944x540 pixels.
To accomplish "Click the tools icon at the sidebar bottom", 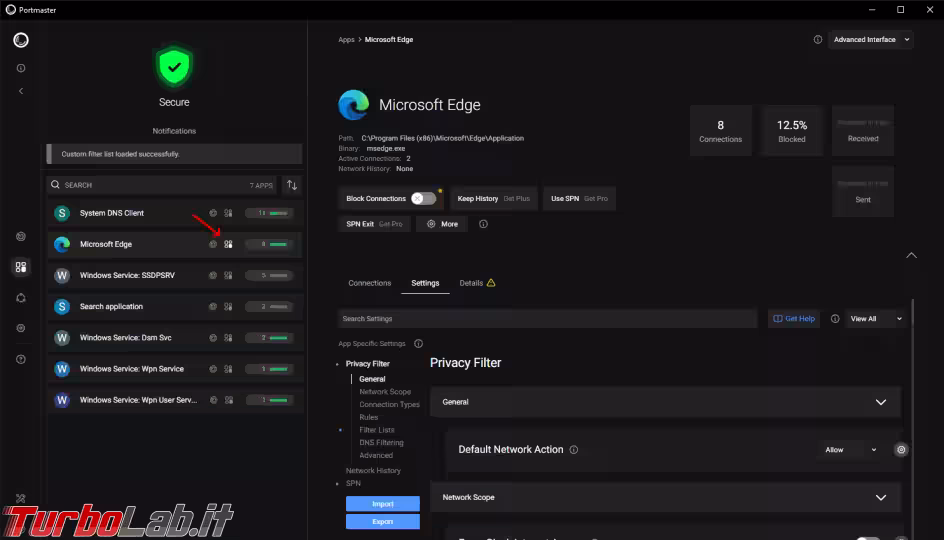I will 21,498.
